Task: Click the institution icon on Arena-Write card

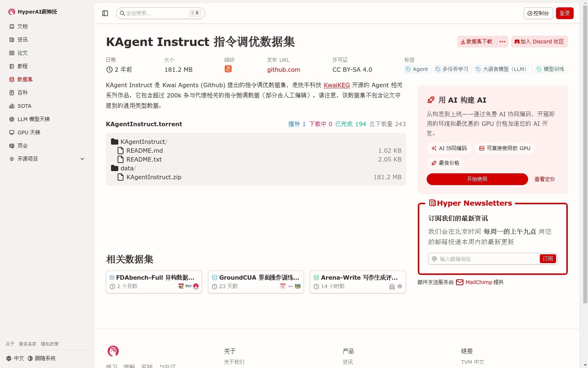Action: coord(392,286)
